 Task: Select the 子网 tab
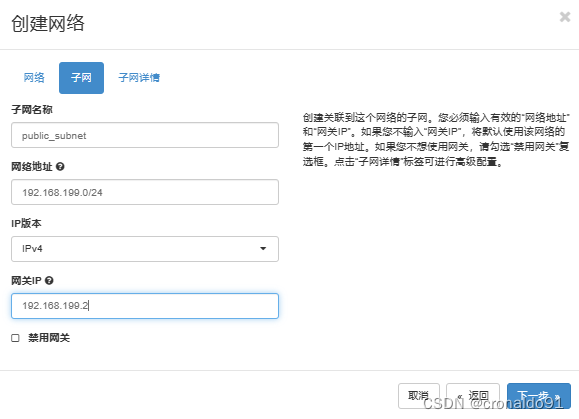point(81,78)
